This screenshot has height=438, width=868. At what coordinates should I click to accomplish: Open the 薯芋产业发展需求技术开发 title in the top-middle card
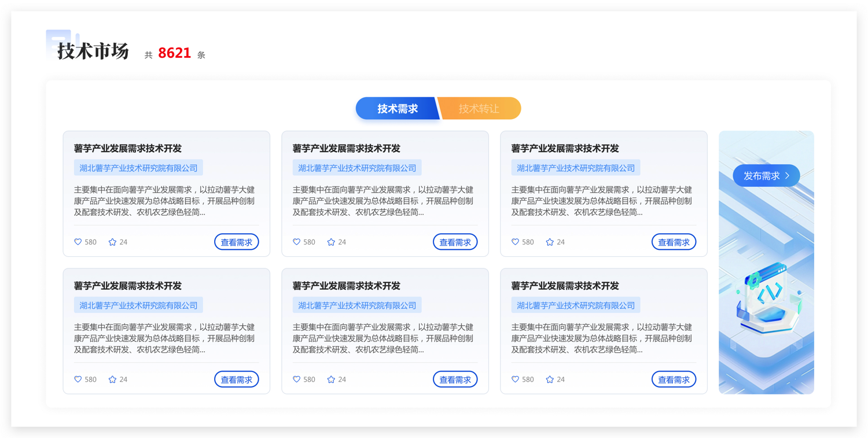pyautogui.click(x=346, y=149)
